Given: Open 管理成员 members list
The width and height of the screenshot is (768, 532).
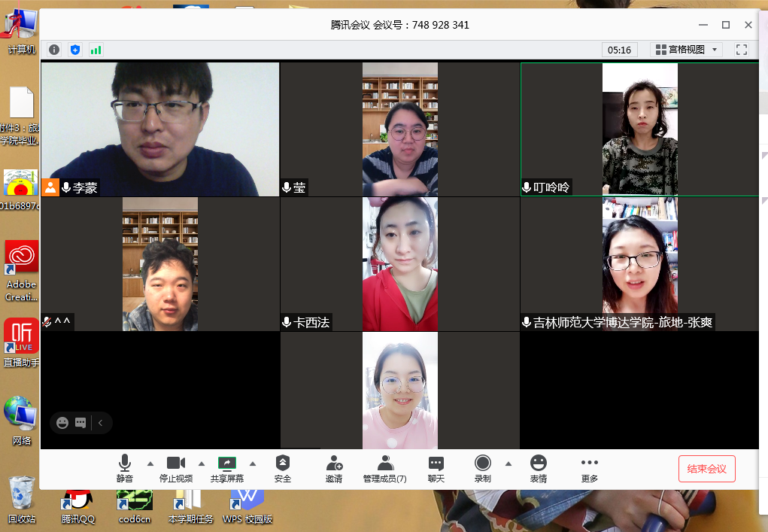Looking at the screenshot, I should [x=385, y=469].
